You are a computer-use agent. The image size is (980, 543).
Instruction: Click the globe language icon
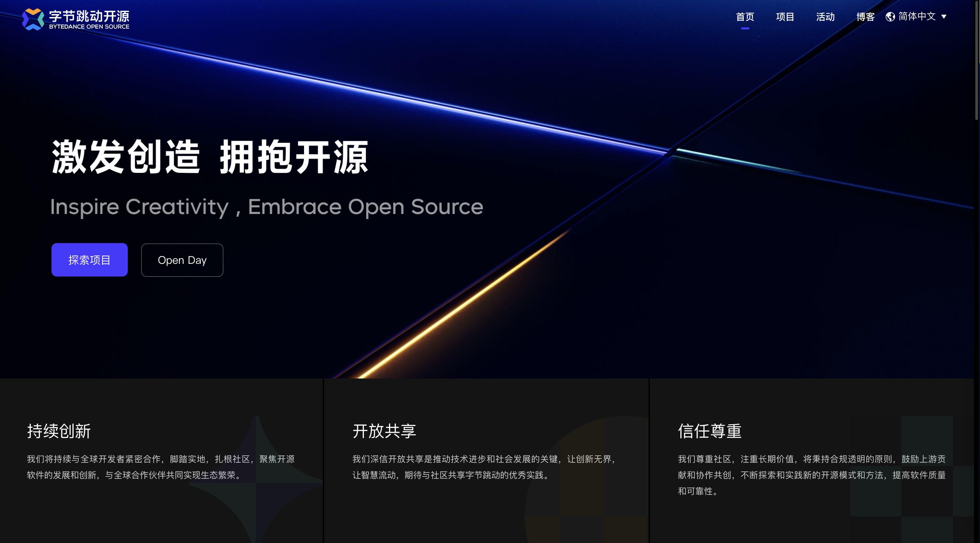click(x=890, y=17)
